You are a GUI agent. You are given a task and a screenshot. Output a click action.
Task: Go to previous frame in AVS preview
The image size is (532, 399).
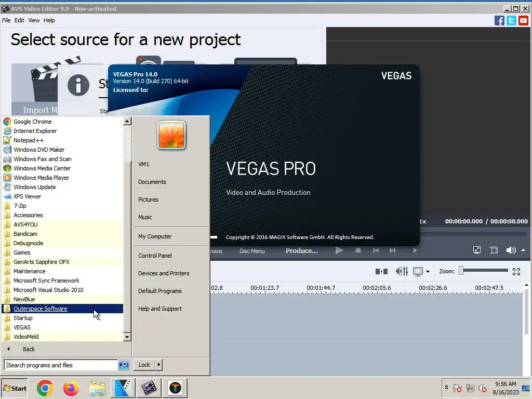(376, 250)
